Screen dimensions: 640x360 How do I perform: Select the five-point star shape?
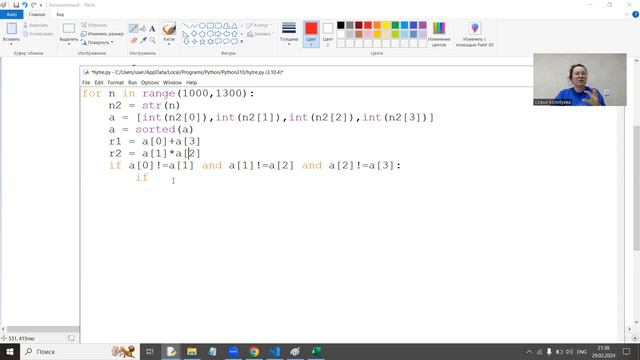pos(202,42)
